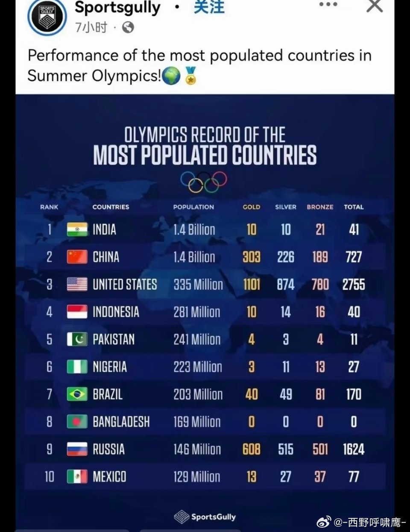Click the POPULATION column header
The width and height of the screenshot is (410, 532).
point(193,207)
